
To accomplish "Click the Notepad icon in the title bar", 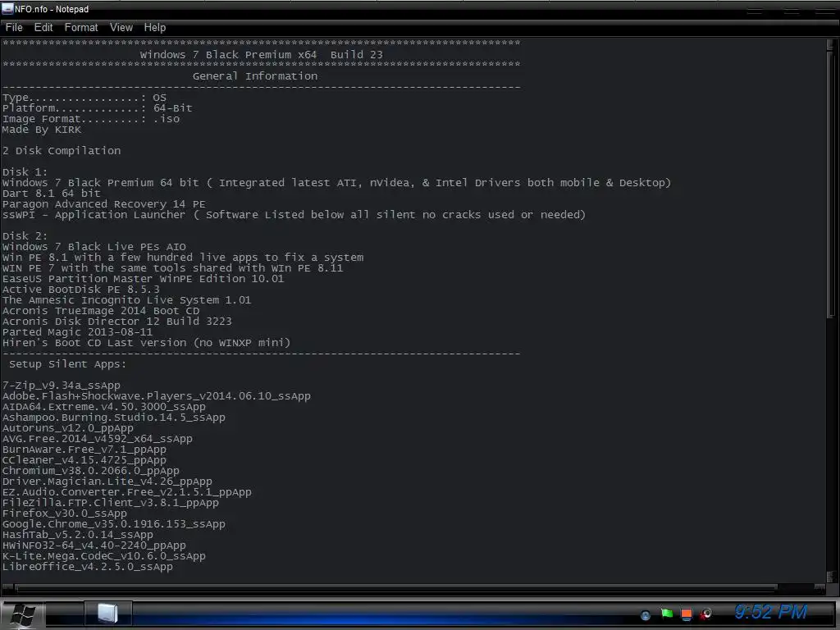I will 7,8.
